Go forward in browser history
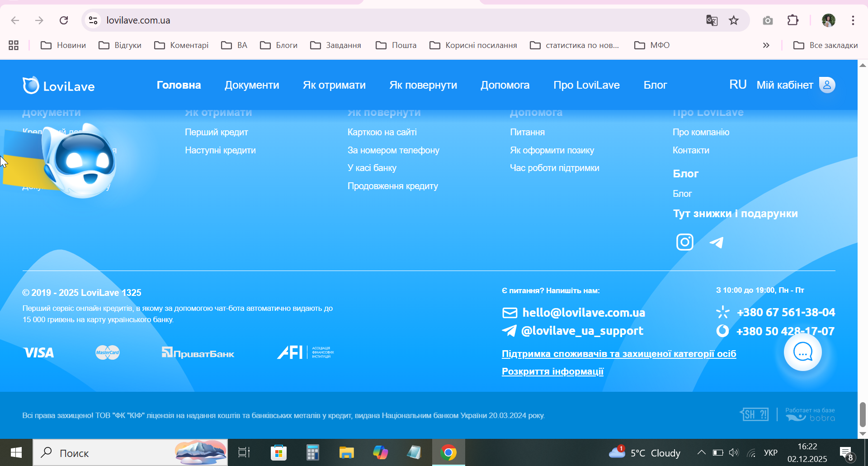 point(39,20)
